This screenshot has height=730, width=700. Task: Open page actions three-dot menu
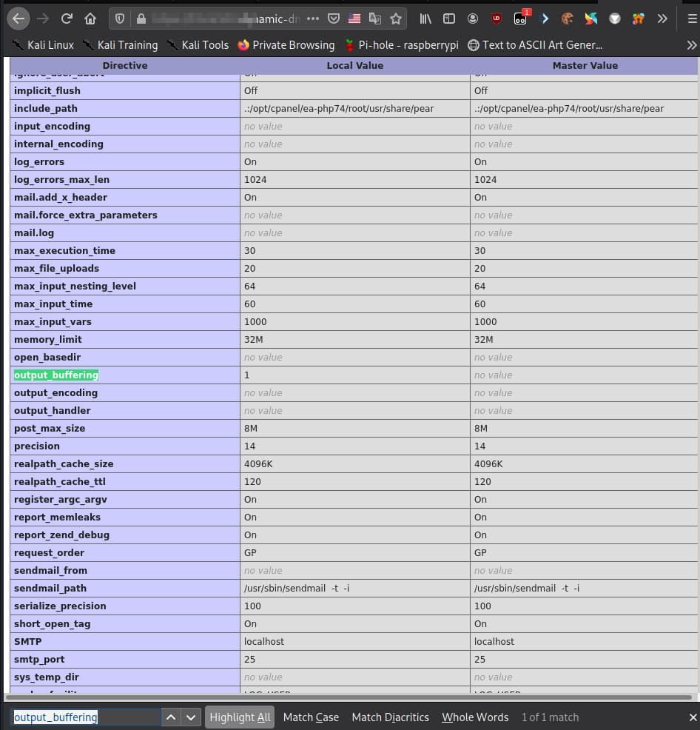coord(312,19)
